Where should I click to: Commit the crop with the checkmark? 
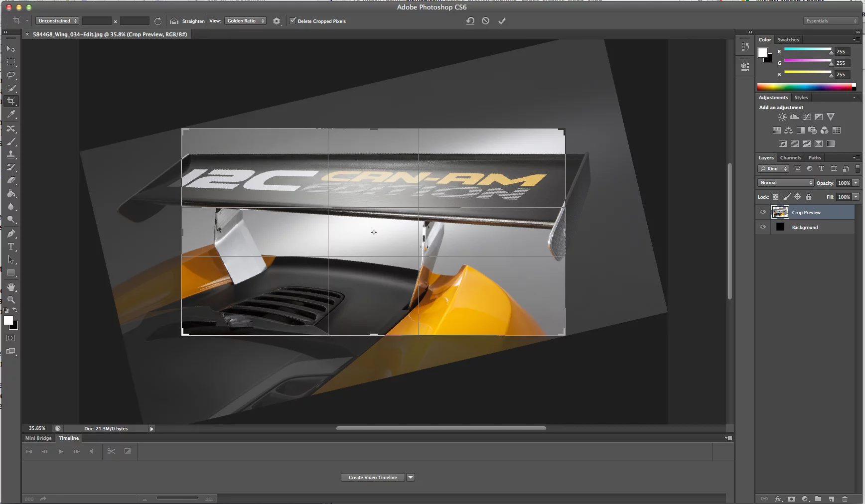point(502,21)
